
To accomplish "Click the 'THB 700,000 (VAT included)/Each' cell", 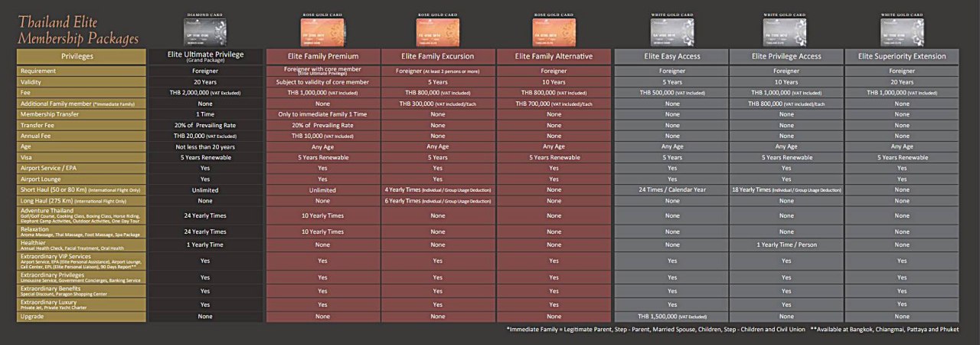I will click(x=554, y=103).
